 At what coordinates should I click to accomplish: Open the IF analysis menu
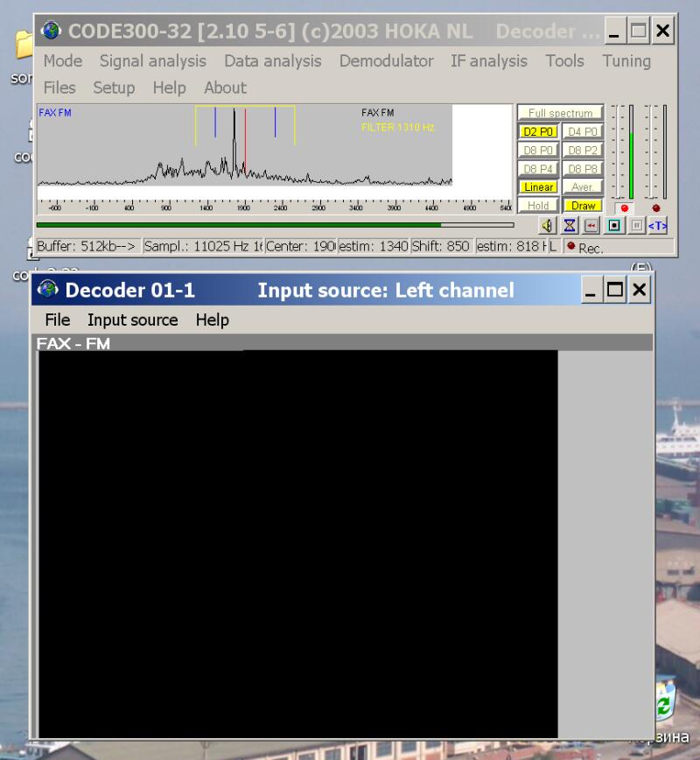coord(489,61)
